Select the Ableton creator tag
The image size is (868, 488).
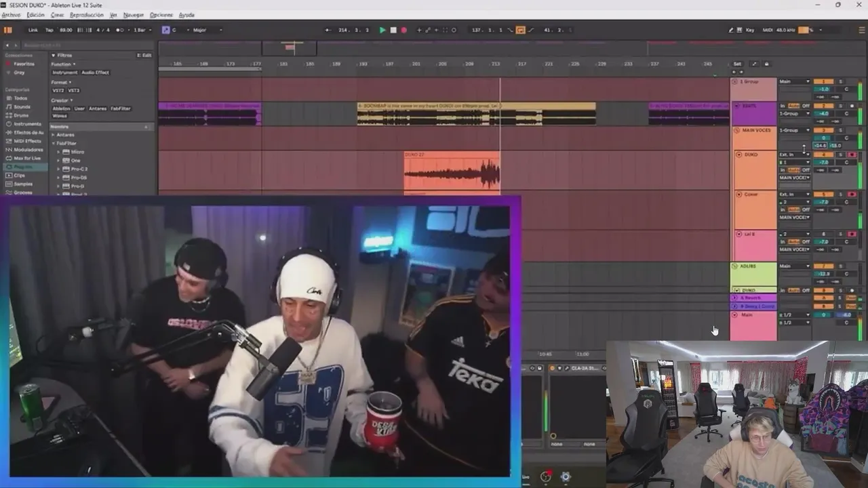[61, 108]
